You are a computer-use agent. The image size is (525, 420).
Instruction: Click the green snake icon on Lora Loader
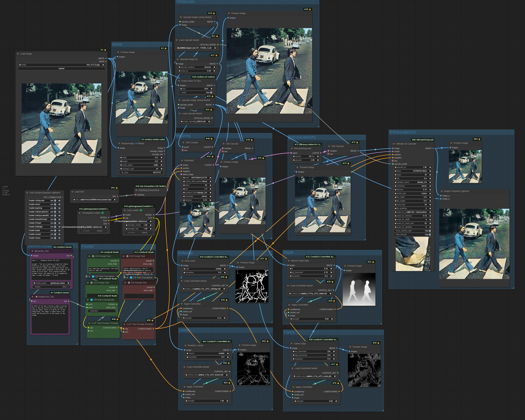point(141,210)
